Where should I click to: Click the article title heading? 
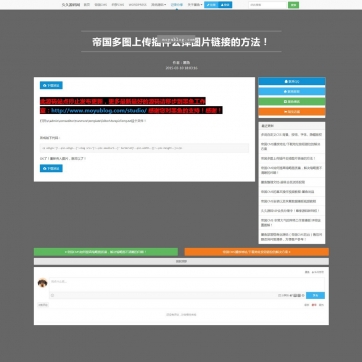click(x=180, y=42)
